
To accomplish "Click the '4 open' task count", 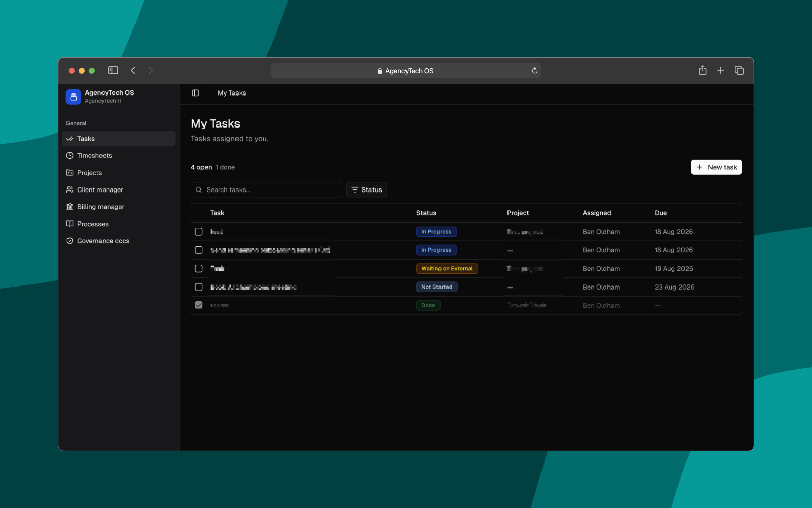I will (201, 167).
